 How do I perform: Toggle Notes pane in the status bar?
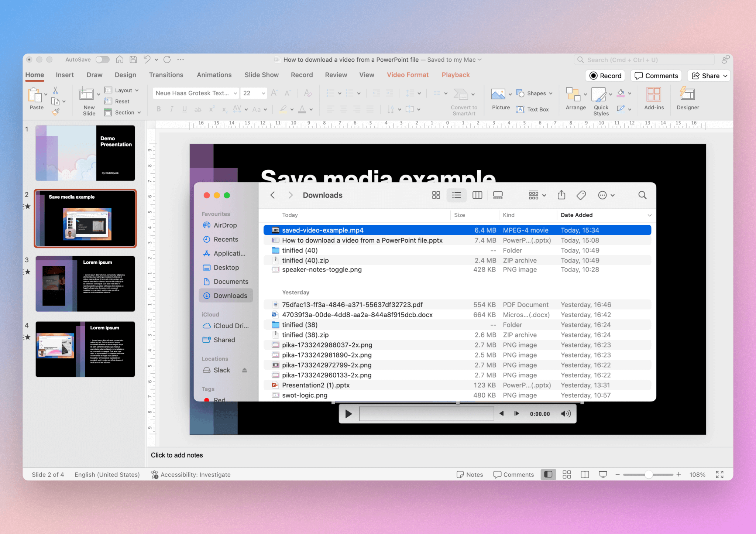[x=469, y=475]
